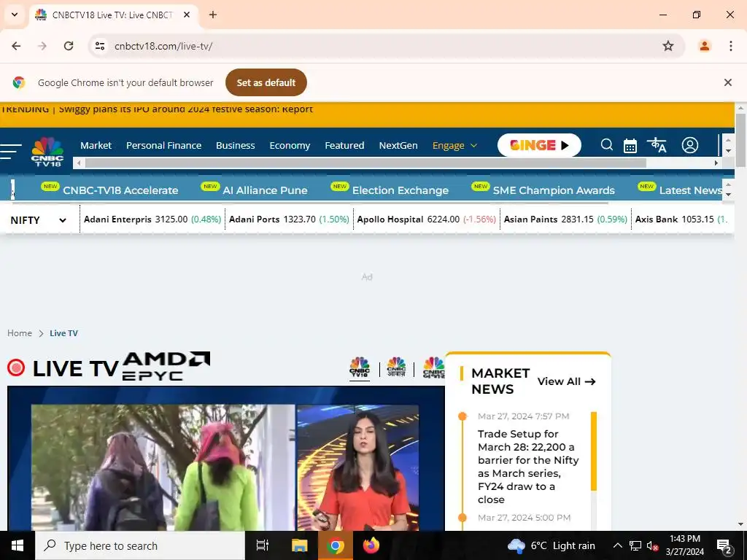Open Chrome profile avatar
747x560 pixels.
pyautogui.click(x=704, y=46)
